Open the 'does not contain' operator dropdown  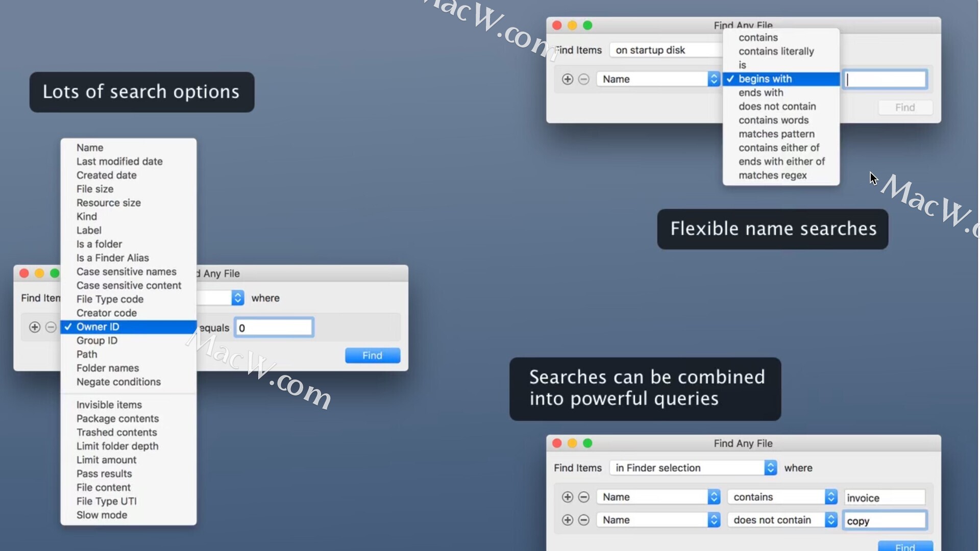[x=782, y=520]
